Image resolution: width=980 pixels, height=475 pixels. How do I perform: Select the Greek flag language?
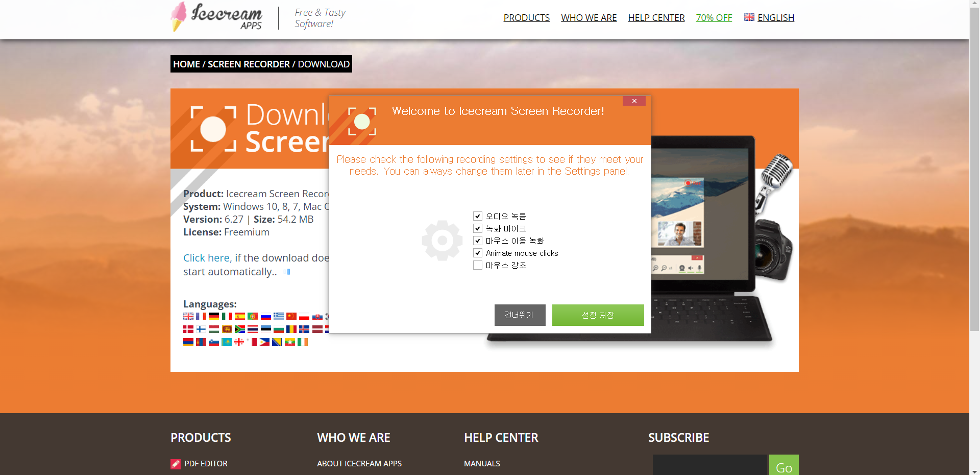click(x=279, y=316)
